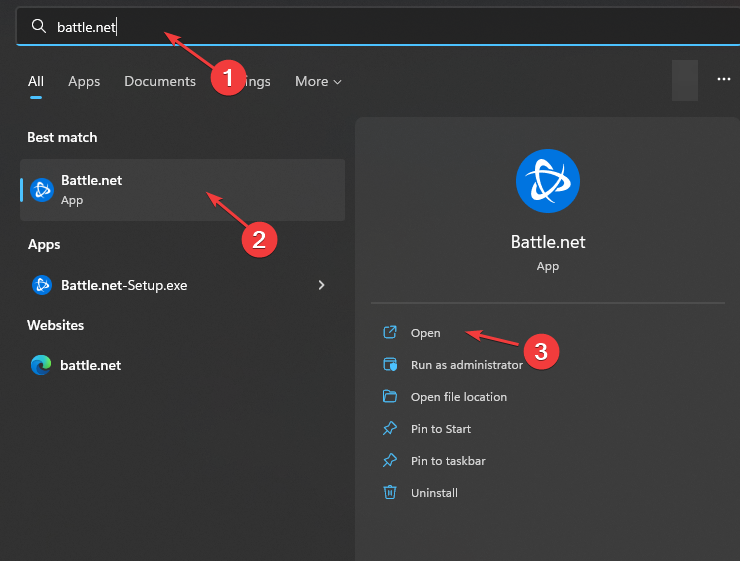
Task: Choose Pin to Start
Action: coord(441,429)
